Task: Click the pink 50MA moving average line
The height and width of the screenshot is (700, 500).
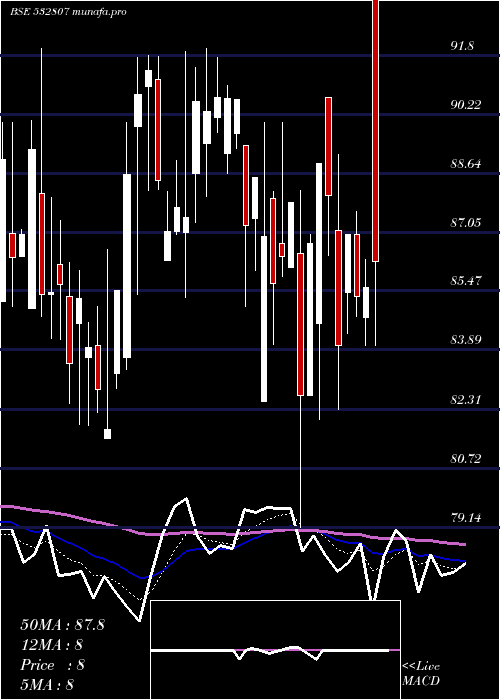Action: click(232, 533)
